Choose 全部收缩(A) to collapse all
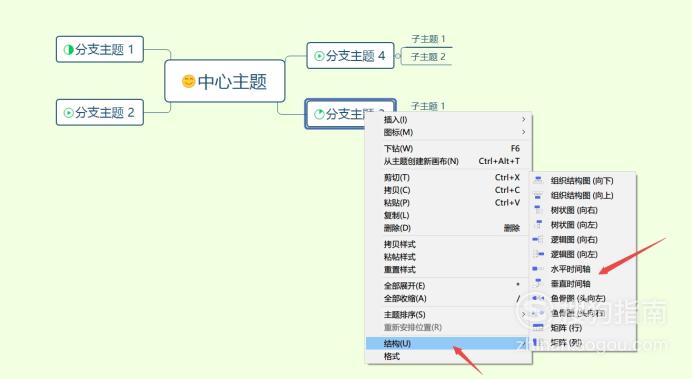This screenshot has width=692, height=379. (448, 298)
